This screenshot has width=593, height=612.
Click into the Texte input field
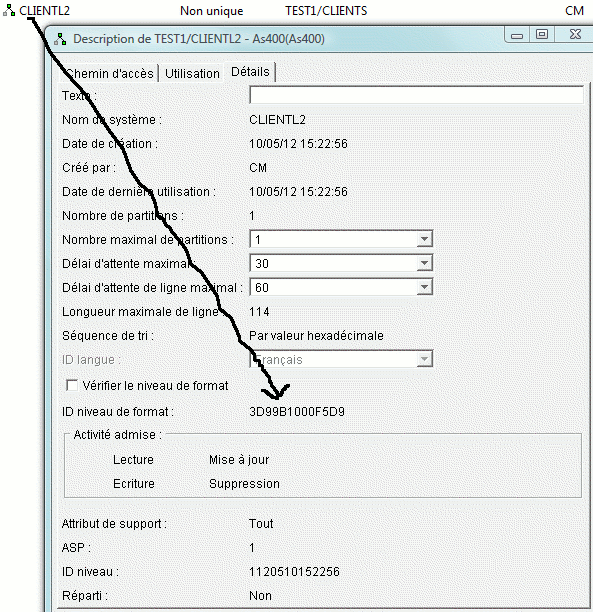point(417,95)
